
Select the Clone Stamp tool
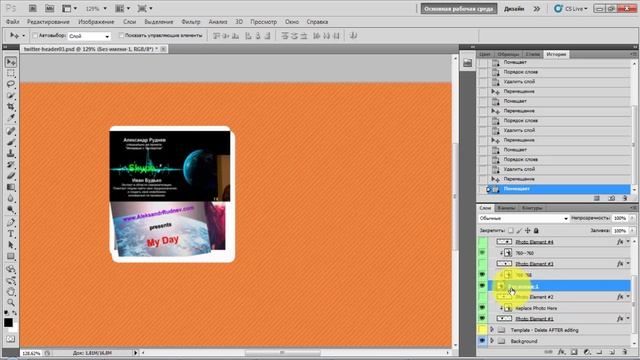tap(11, 153)
